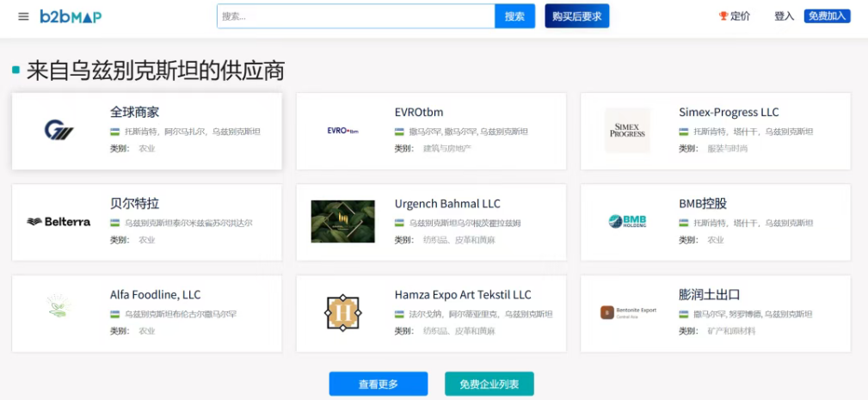Open the Alfa Foodline, LLC title
The image size is (868, 400).
point(155,295)
